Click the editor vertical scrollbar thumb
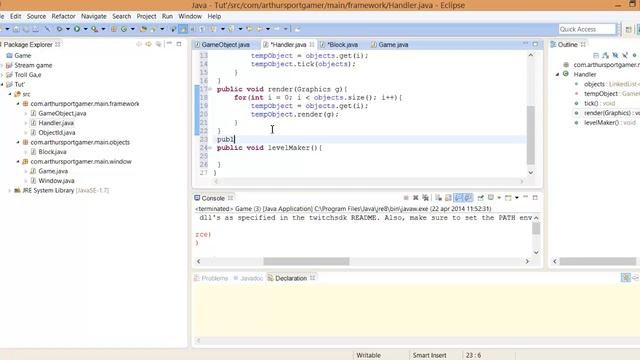 click(x=531, y=135)
